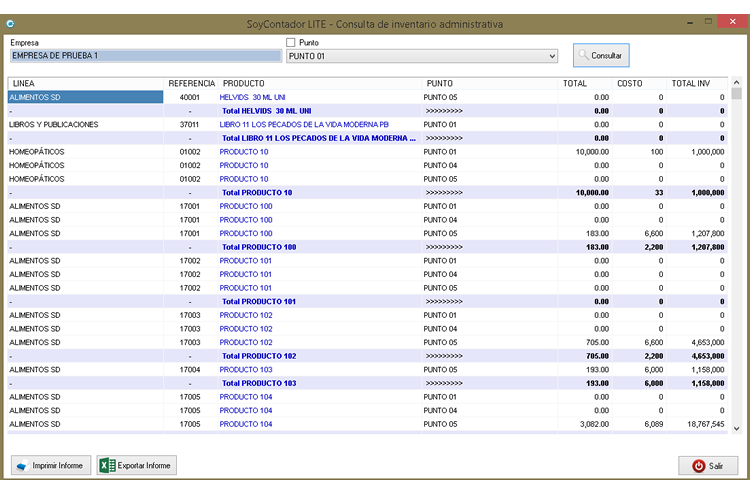Click the SoyContador app icon in title bar
Viewport: 750px width, 500px height.
(10, 23)
